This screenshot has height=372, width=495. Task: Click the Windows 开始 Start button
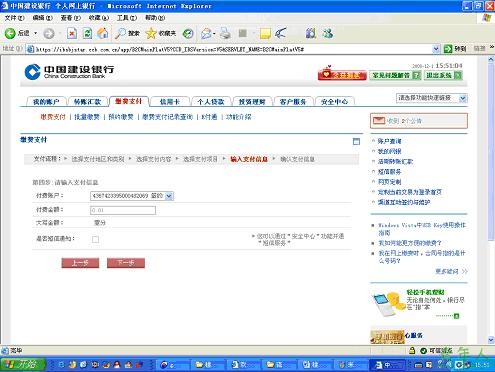click(x=23, y=364)
